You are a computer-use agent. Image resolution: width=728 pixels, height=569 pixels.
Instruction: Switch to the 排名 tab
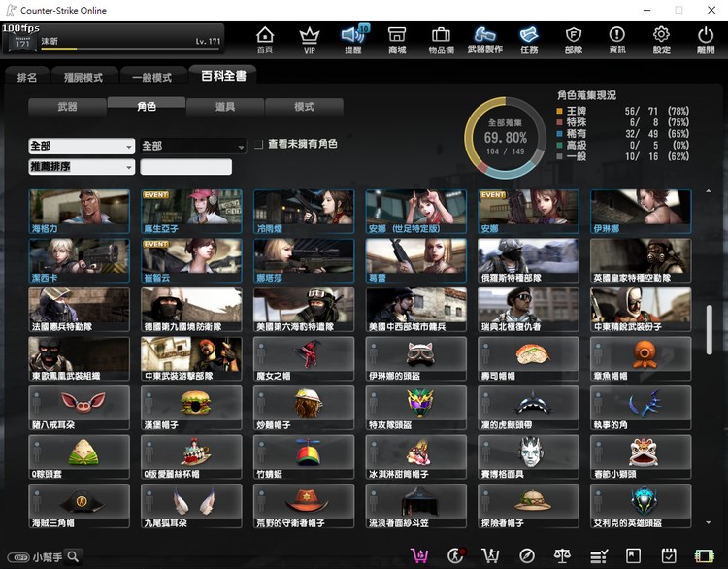click(27, 77)
